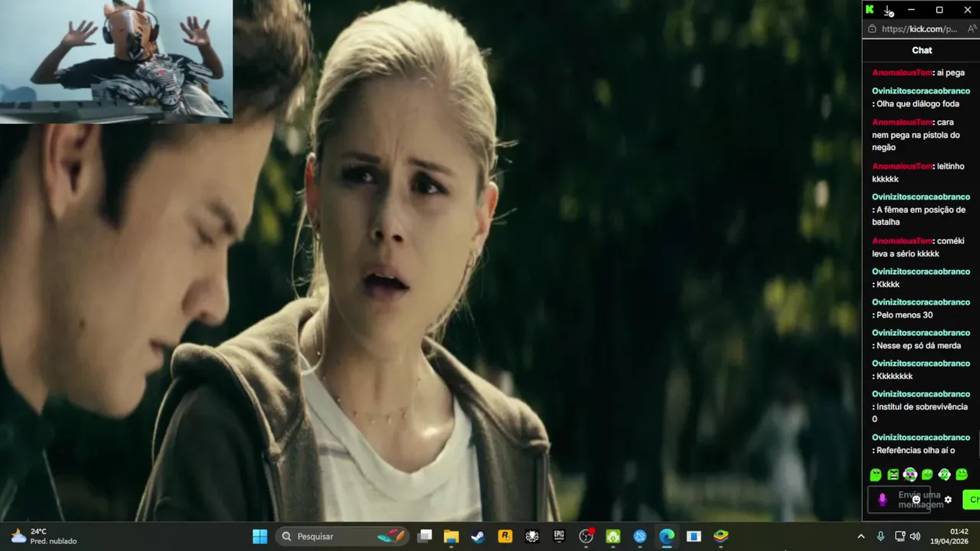Insert the green headphone emote with purple eyes

[910, 474]
